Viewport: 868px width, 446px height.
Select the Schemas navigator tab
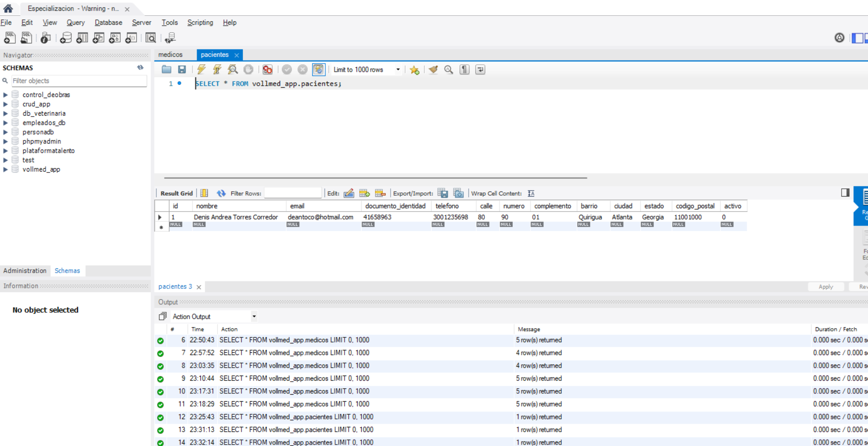pos(67,271)
